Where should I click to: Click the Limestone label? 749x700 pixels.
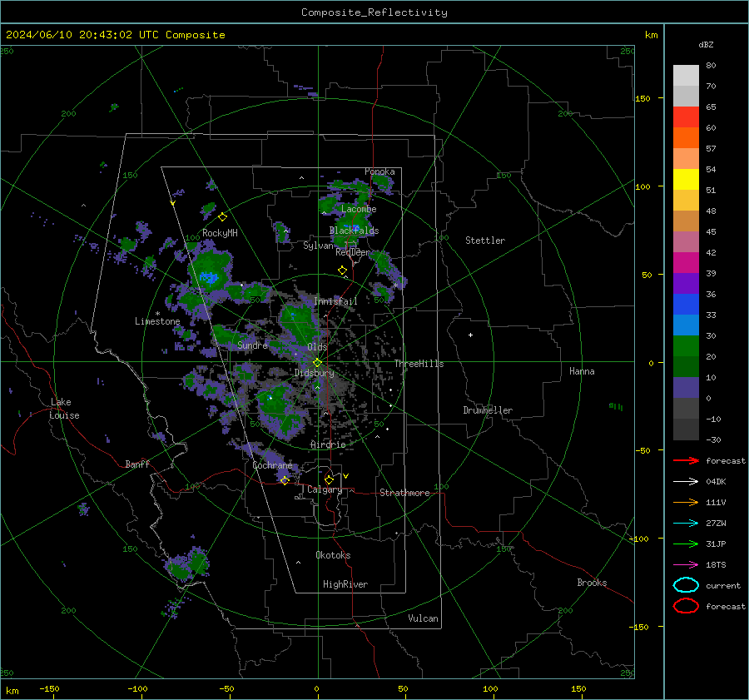(157, 321)
